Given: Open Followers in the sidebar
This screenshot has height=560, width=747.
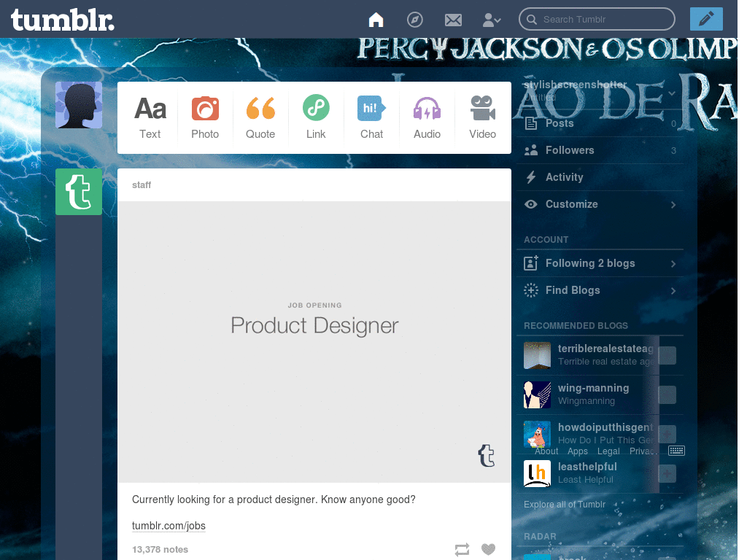Looking at the screenshot, I should click(600, 150).
